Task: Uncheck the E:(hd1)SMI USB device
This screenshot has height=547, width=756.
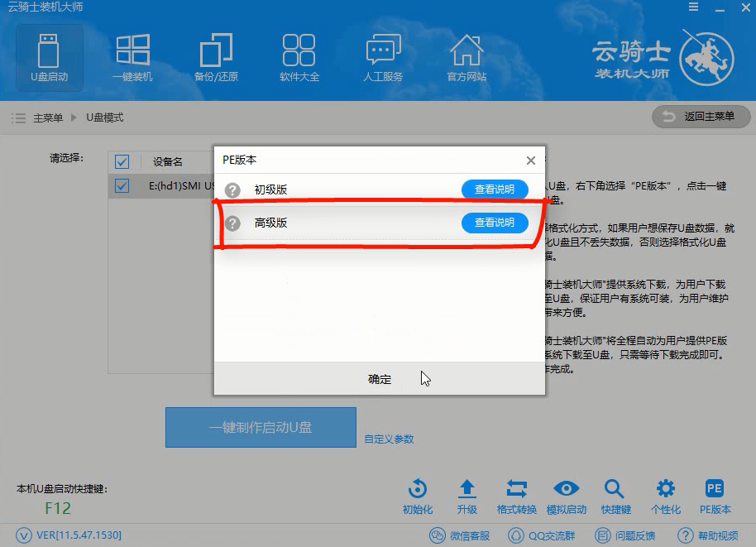Action: pos(122,186)
